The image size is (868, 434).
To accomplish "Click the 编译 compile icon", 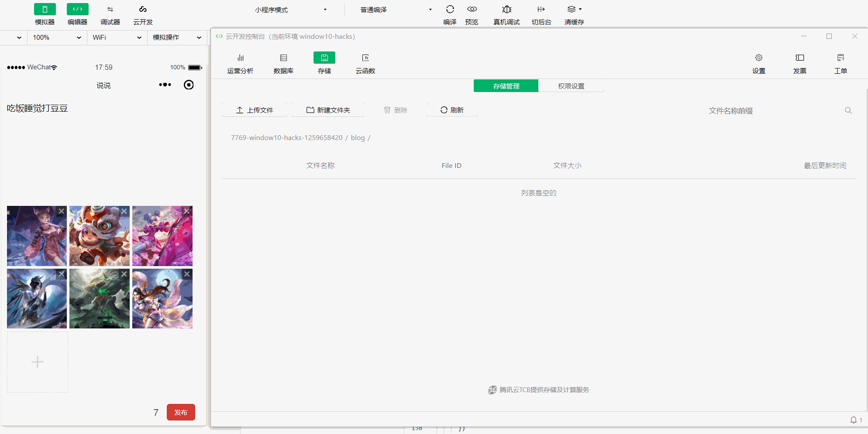I will (x=450, y=14).
